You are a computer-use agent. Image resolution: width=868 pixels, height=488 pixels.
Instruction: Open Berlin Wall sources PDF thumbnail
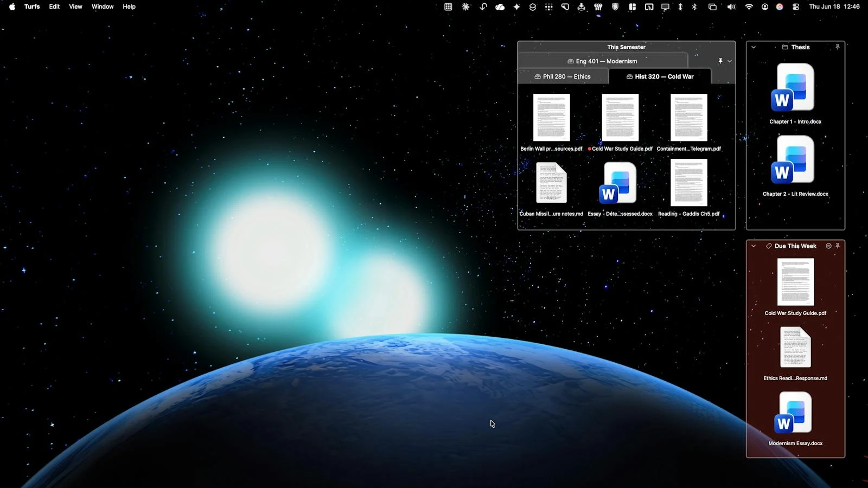(551, 118)
